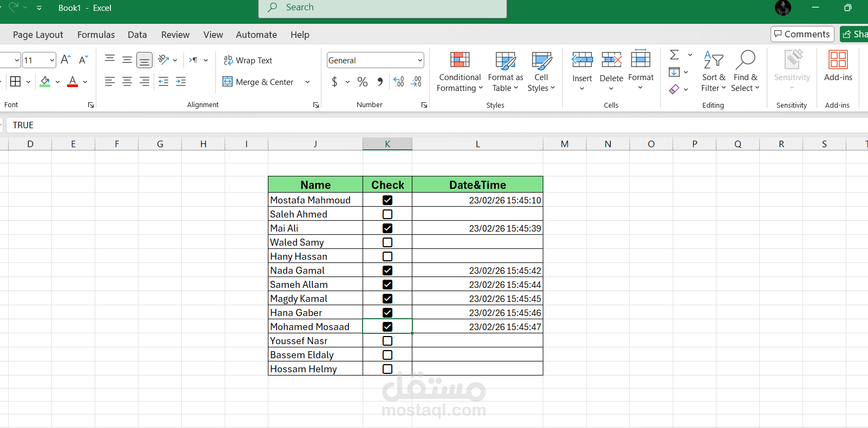The width and height of the screenshot is (868, 428).
Task: Click the Insert cells icon
Action: point(582,60)
